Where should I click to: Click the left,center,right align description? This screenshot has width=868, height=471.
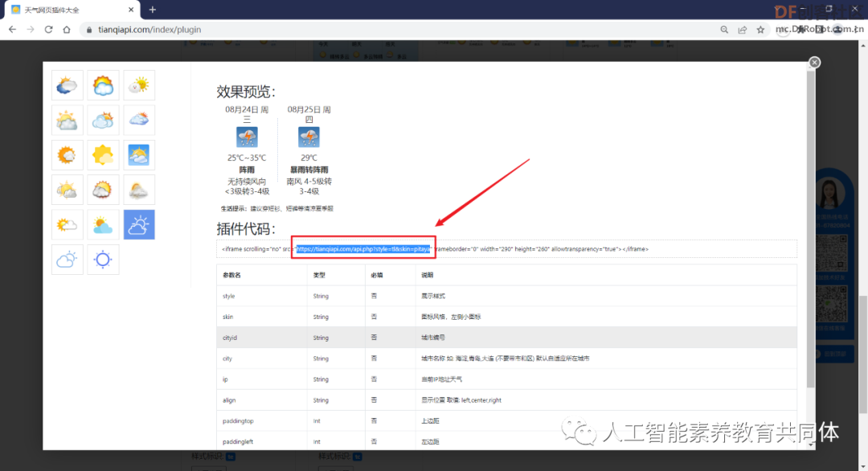[x=461, y=400]
